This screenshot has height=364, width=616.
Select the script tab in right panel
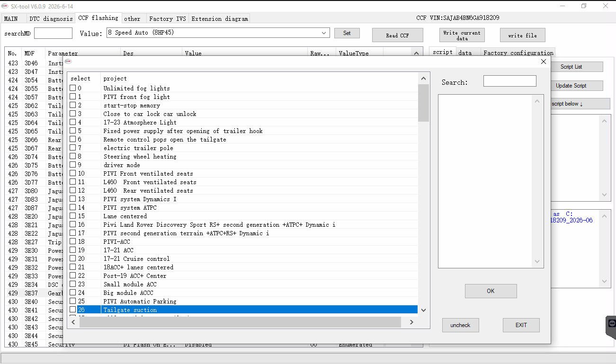(443, 52)
